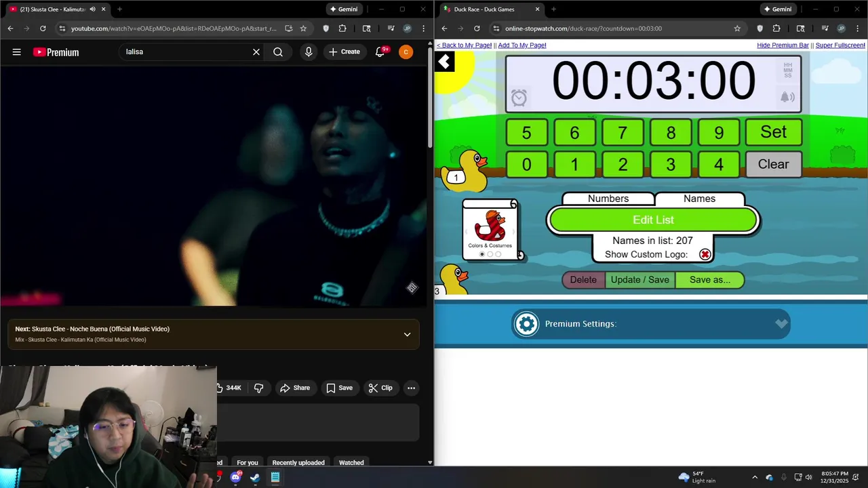Select the Watched filter chip
Viewport: 868px width, 488px height.
(x=351, y=462)
